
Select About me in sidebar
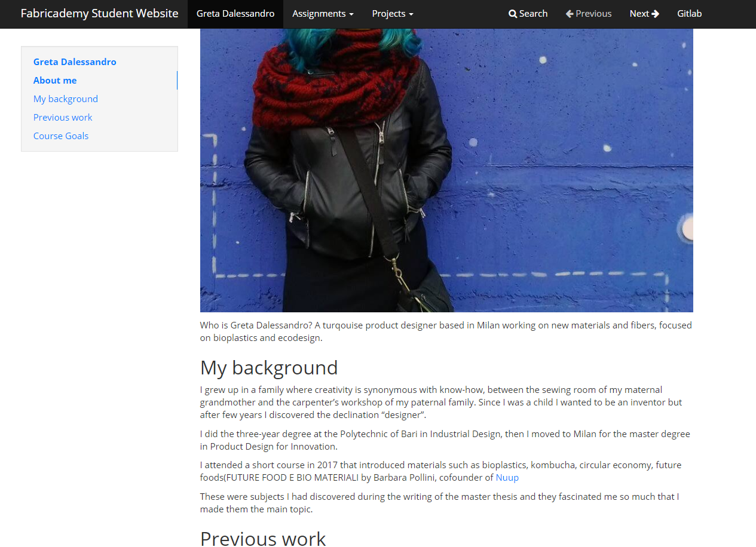tap(55, 80)
